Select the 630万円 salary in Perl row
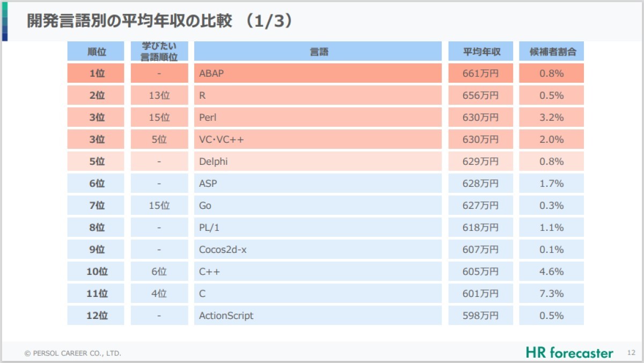Image resolution: width=644 pixels, height=363 pixels. pos(481,117)
